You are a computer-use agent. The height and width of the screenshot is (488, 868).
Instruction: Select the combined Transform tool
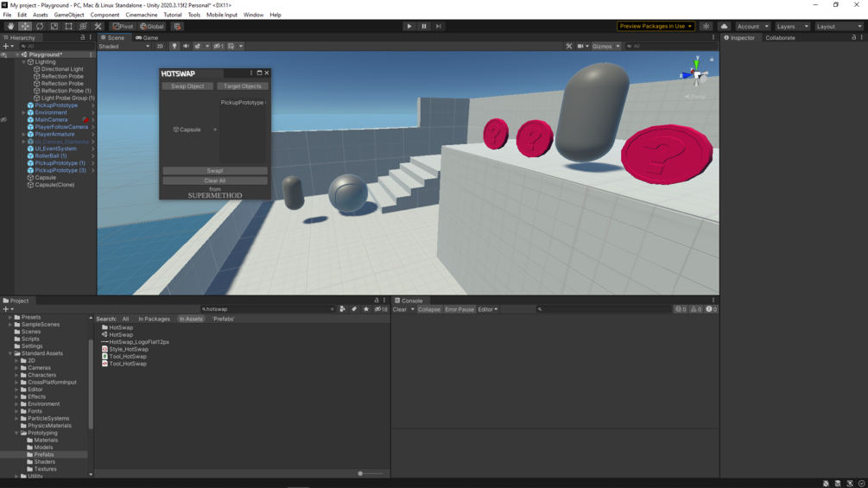[83, 26]
